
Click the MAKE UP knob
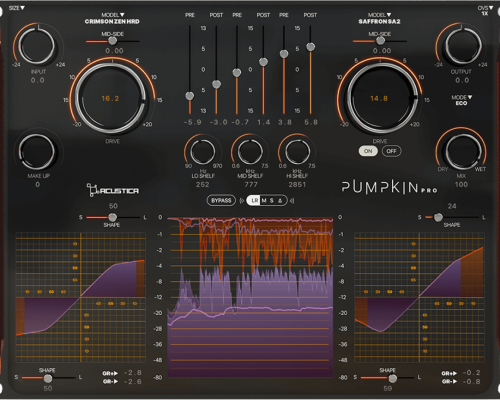(37, 152)
